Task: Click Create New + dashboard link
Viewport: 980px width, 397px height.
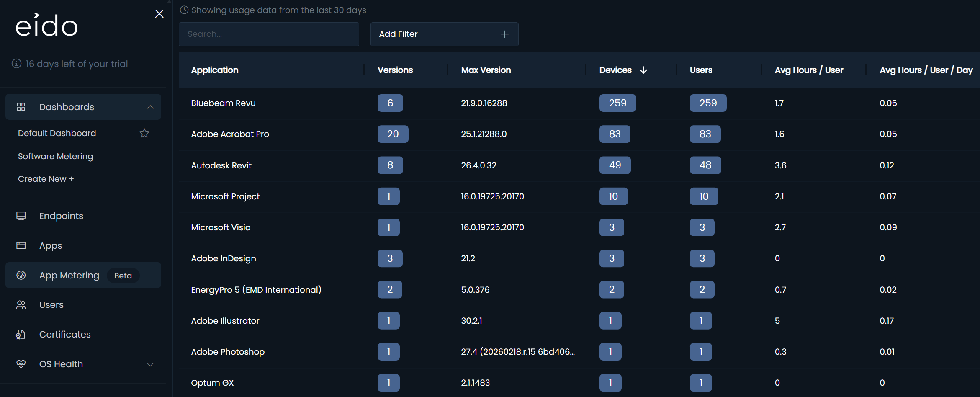Action: coord(46,179)
